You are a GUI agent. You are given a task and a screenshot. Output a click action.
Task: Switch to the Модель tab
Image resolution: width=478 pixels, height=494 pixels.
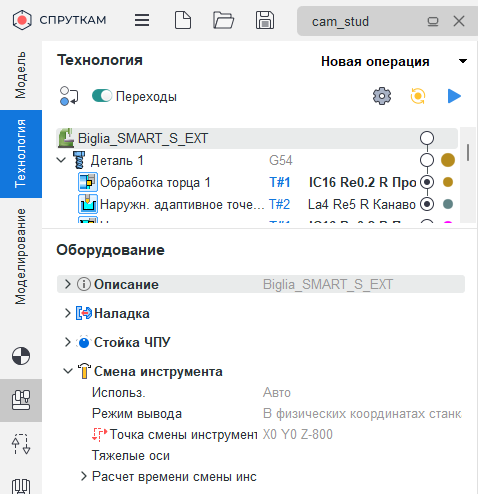pos(20,75)
